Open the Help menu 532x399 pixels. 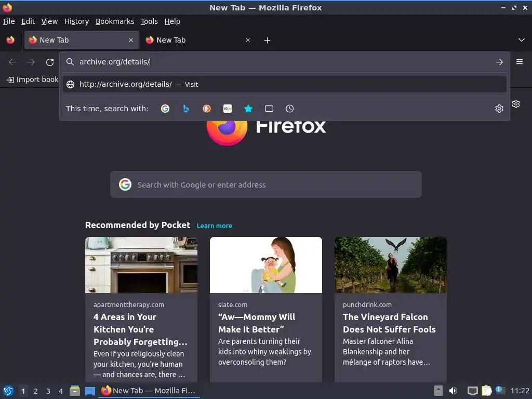pos(172,21)
